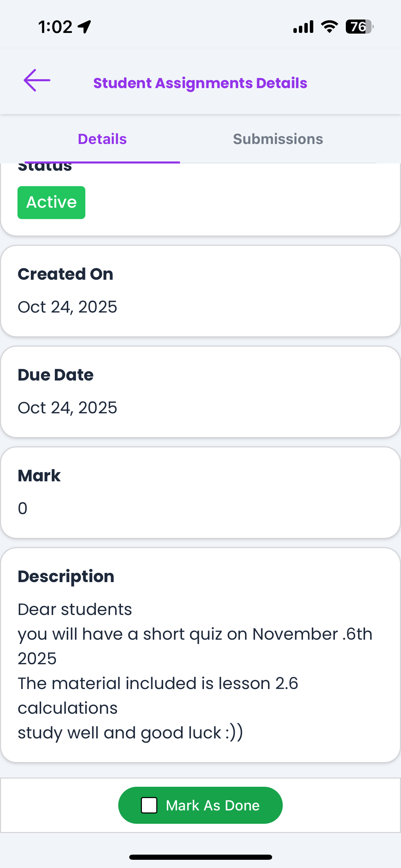Tap the lesson 2.6 material text
The height and width of the screenshot is (868, 401).
(158, 684)
